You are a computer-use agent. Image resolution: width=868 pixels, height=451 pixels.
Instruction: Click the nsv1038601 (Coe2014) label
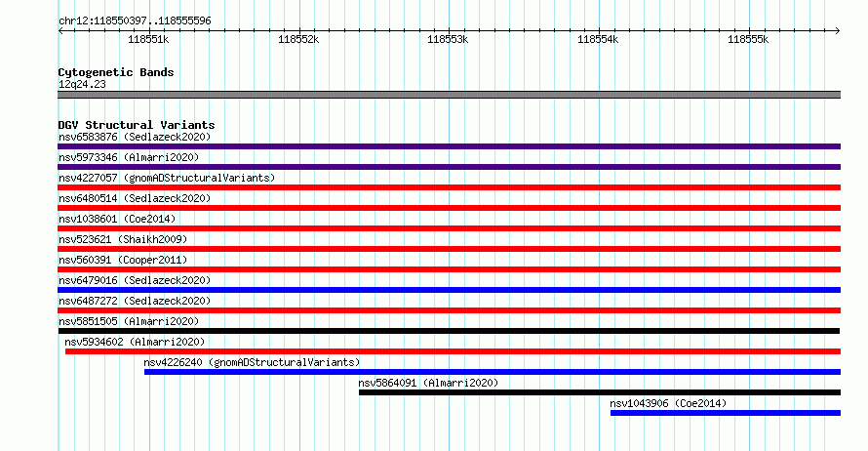point(117,219)
